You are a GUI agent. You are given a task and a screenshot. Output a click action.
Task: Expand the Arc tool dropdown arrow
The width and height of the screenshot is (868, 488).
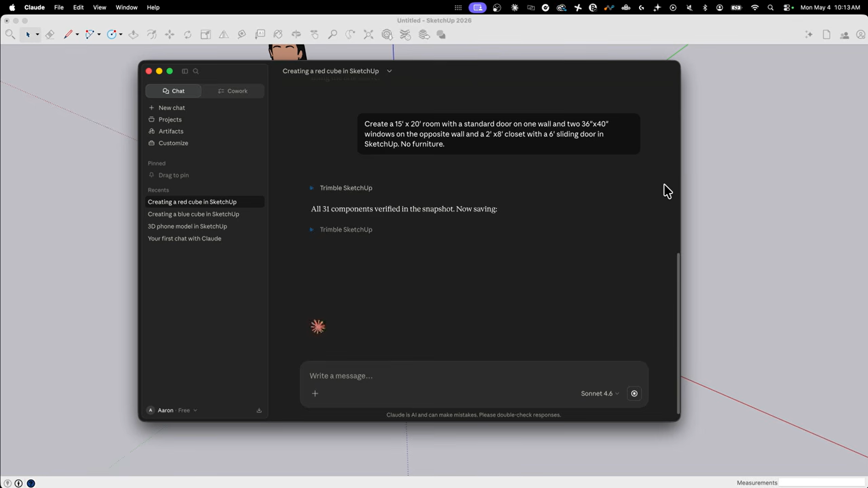pyautogui.click(x=99, y=34)
